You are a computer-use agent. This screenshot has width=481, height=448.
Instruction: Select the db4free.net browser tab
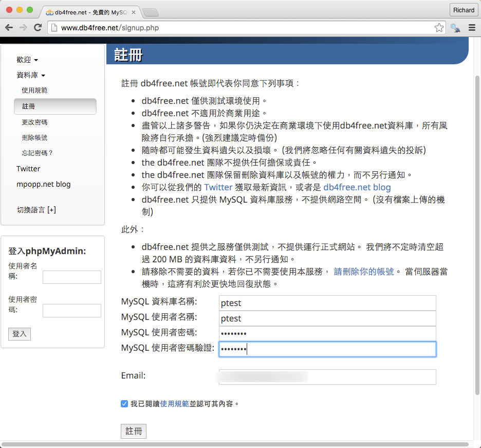90,12
